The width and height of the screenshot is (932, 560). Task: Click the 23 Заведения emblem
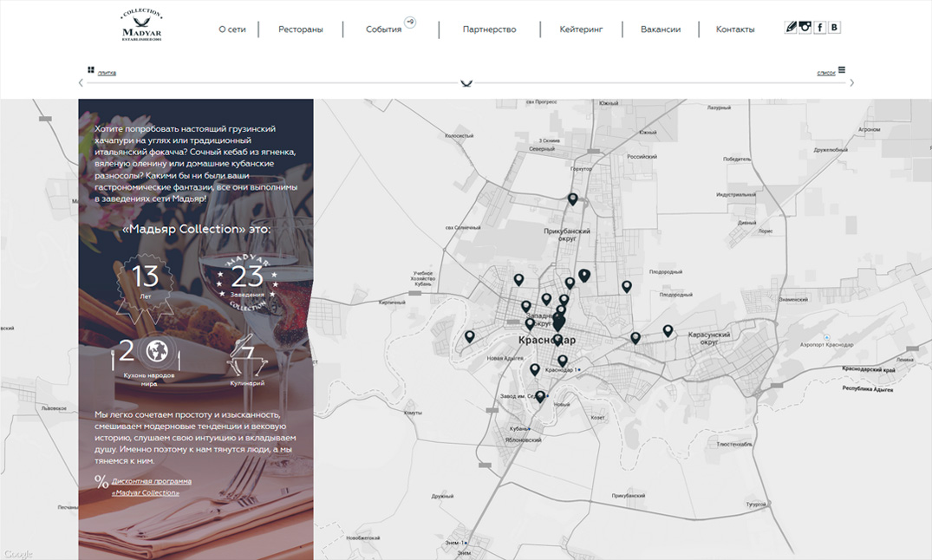(247, 281)
